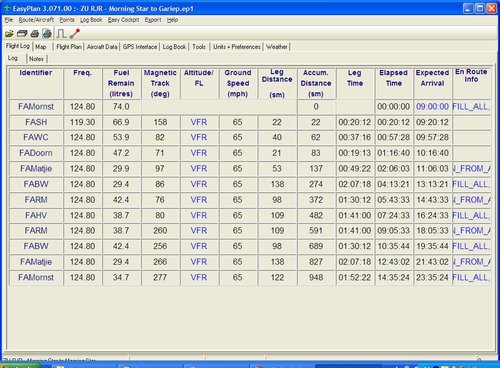Screen dimensions: 500x368
Task: Click the 16:24:33 expected arrival cell
Action: click(x=432, y=215)
